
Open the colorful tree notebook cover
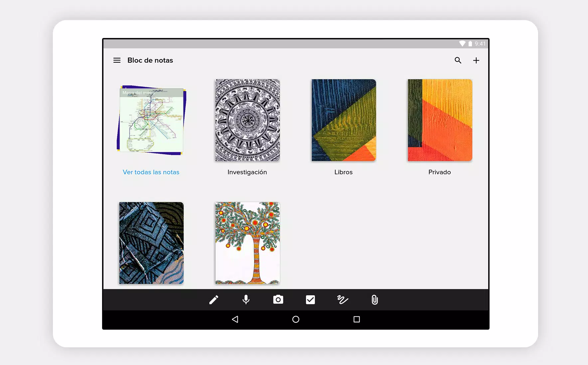pos(247,243)
